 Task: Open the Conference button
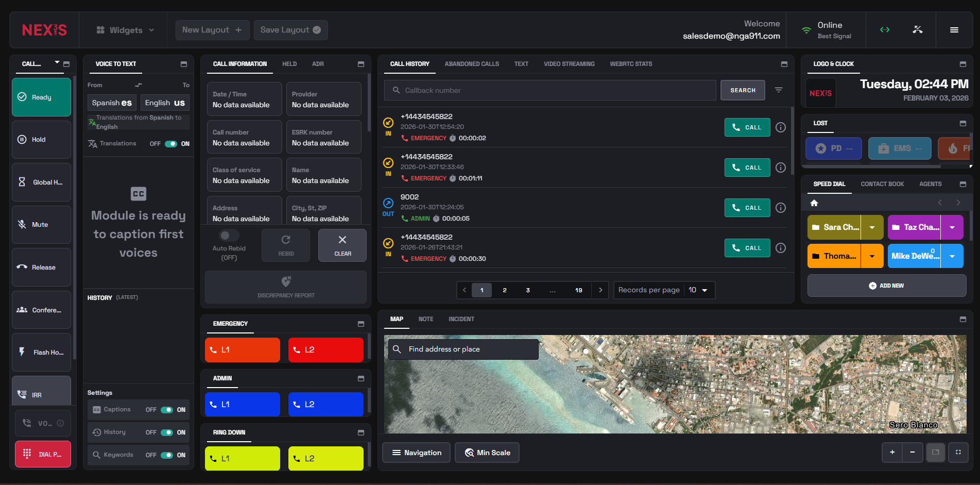pyautogui.click(x=41, y=310)
